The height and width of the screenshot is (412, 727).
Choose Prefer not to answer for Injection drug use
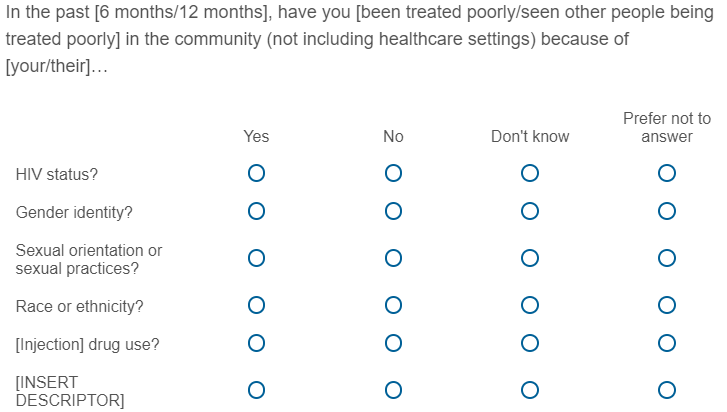pos(667,344)
